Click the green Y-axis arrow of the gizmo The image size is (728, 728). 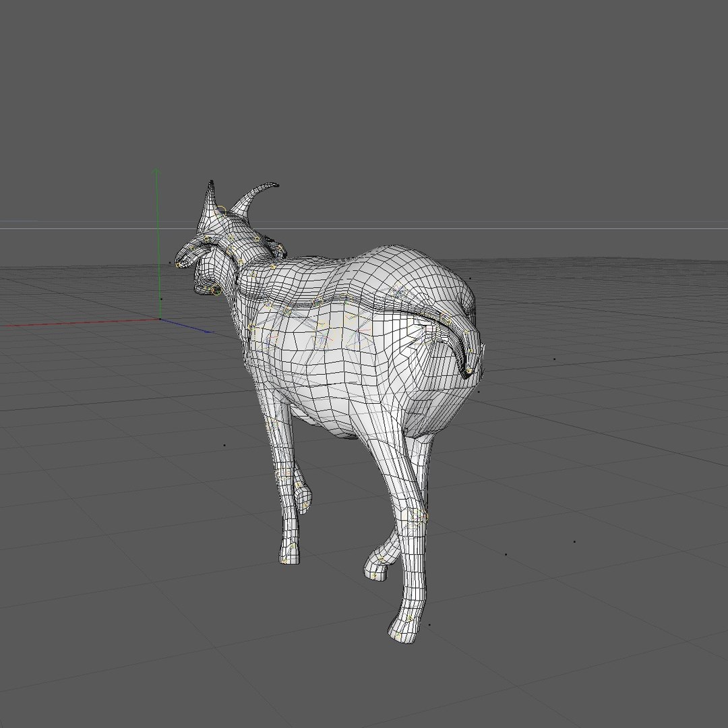point(157,244)
